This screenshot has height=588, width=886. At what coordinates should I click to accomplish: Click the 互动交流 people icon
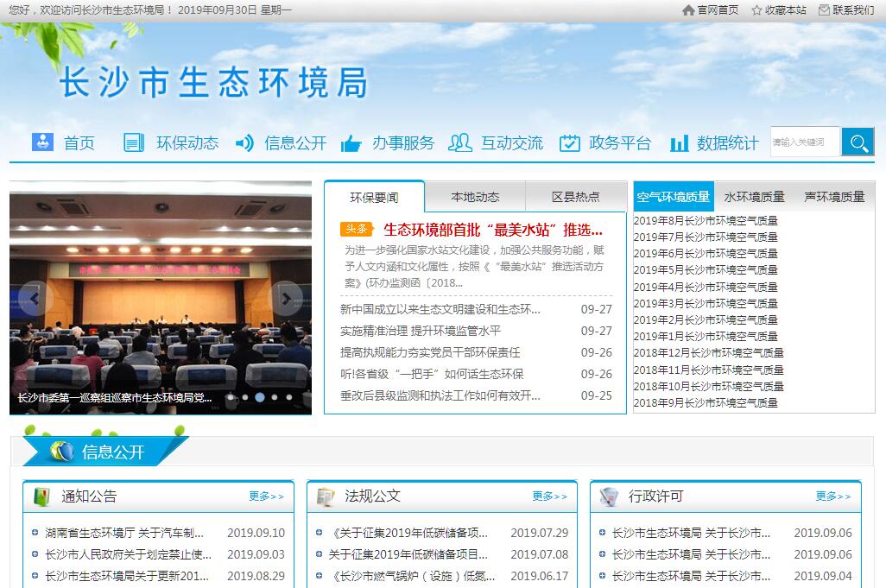click(460, 142)
